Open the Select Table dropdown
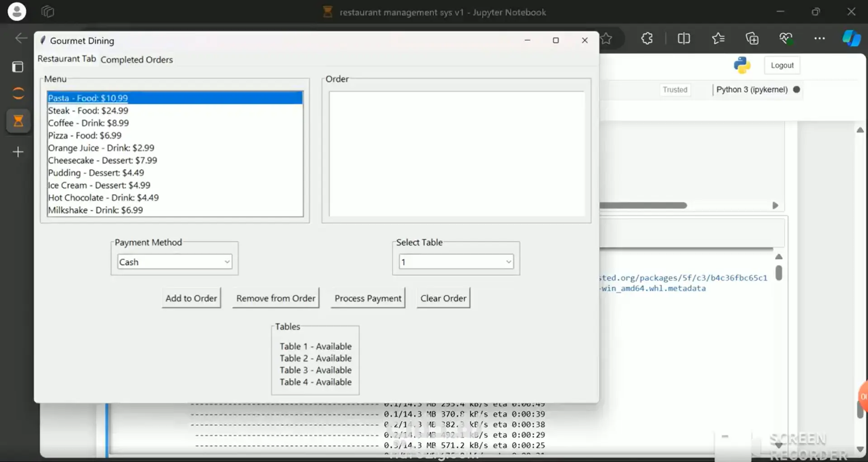This screenshot has height=462, width=868. click(456, 262)
